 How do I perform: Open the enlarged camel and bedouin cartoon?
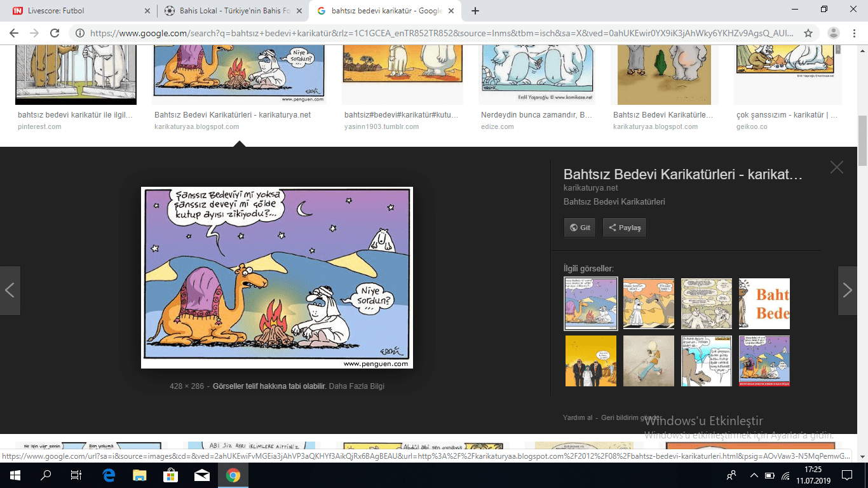tap(277, 278)
